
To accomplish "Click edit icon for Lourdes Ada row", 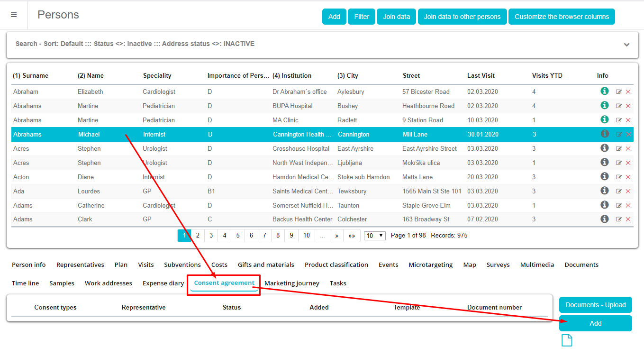I will point(619,192).
